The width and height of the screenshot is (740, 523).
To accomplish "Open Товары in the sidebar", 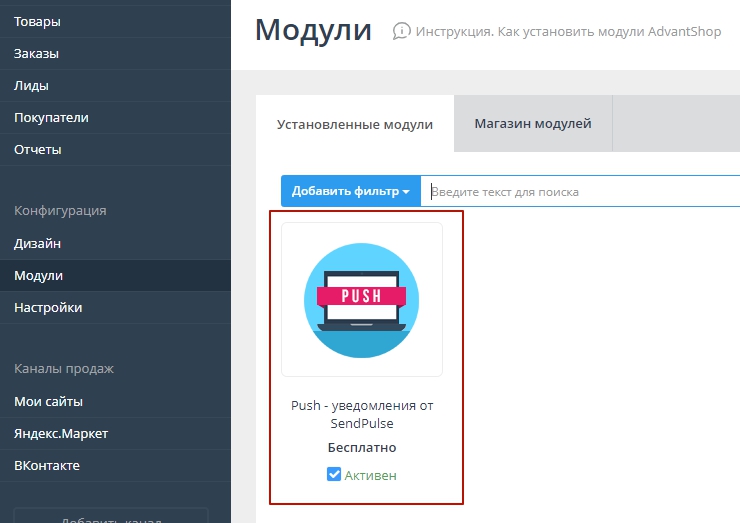I will pos(37,21).
